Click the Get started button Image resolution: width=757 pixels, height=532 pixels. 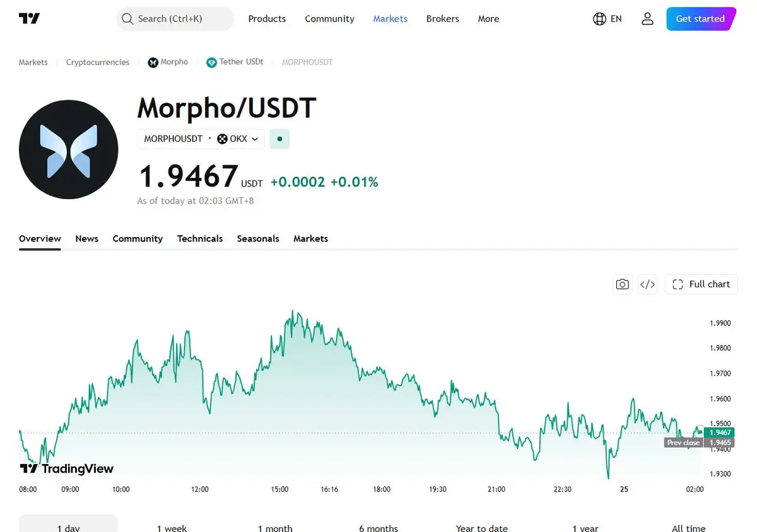point(701,19)
